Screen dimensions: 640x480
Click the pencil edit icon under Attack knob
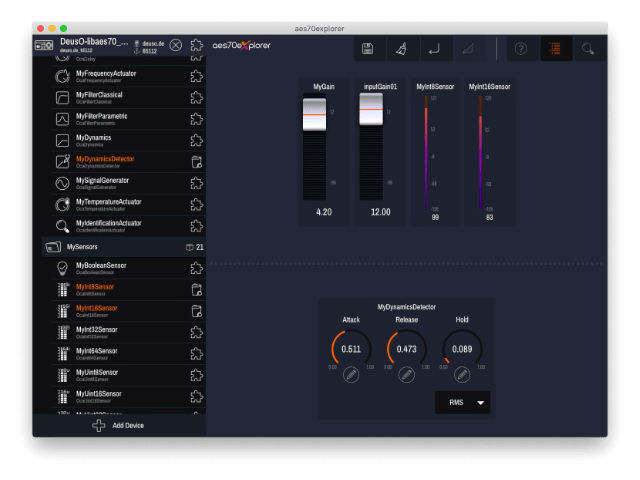point(351,375)
